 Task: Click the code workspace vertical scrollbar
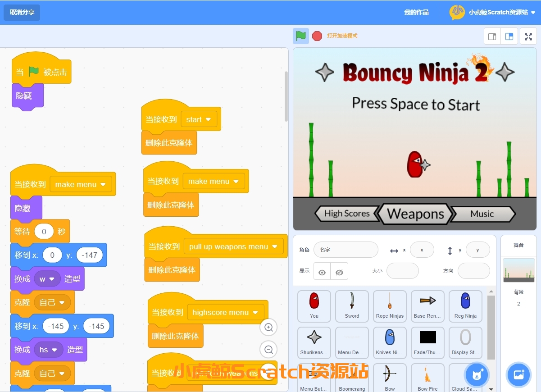[x=286, y=96]
